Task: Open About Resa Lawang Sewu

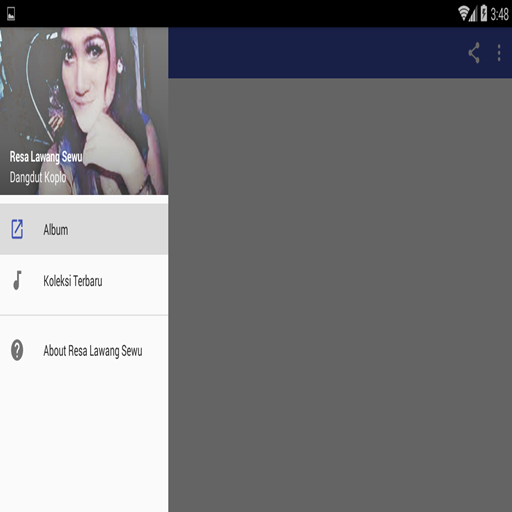Action: (x=84, y=350)
